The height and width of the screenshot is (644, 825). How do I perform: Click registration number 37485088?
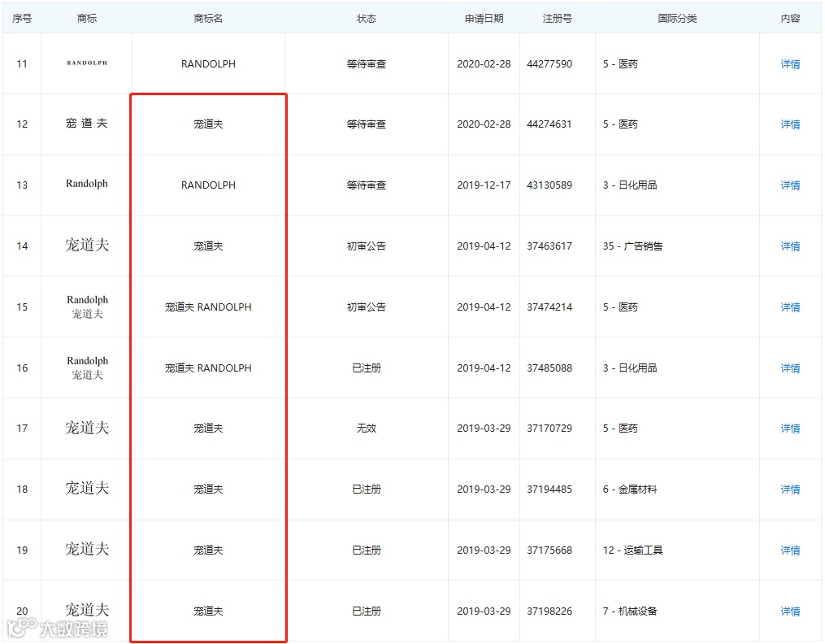coord(549,368)
